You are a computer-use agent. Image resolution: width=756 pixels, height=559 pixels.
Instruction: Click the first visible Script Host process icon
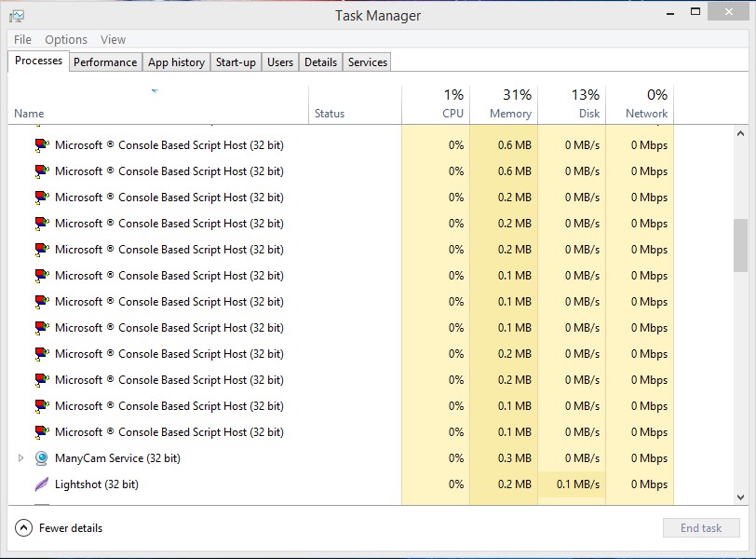tap(42, 145)
